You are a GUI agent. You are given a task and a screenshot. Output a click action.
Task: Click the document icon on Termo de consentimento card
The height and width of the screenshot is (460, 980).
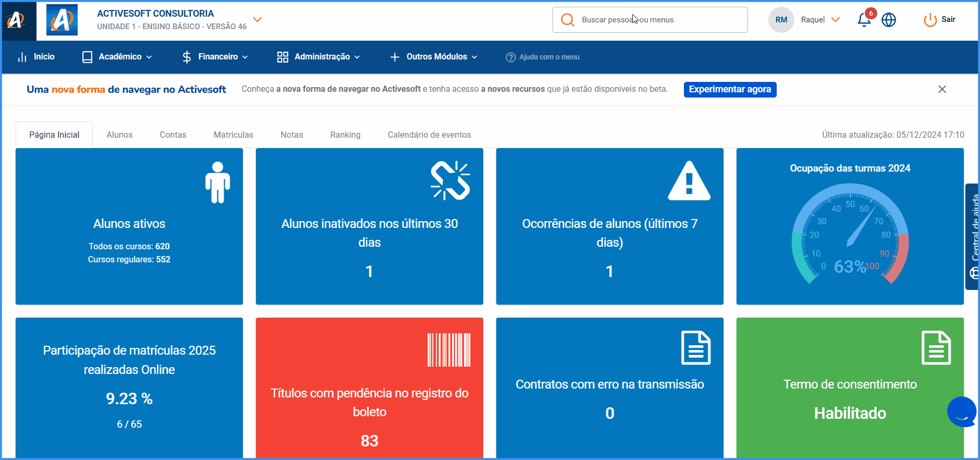(x=936, y=348)
